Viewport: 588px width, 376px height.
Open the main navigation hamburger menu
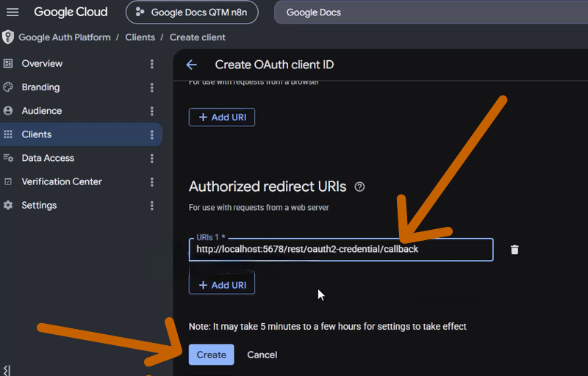point(12,12)
